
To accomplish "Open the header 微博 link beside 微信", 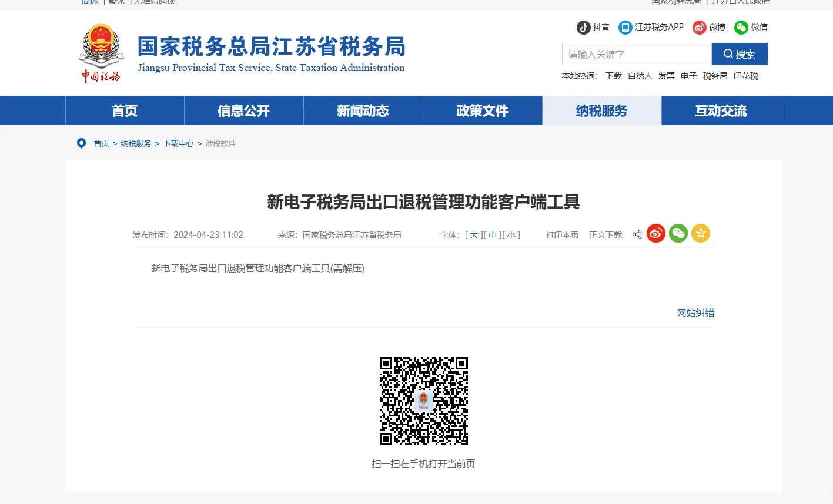I will click(709, 27).
